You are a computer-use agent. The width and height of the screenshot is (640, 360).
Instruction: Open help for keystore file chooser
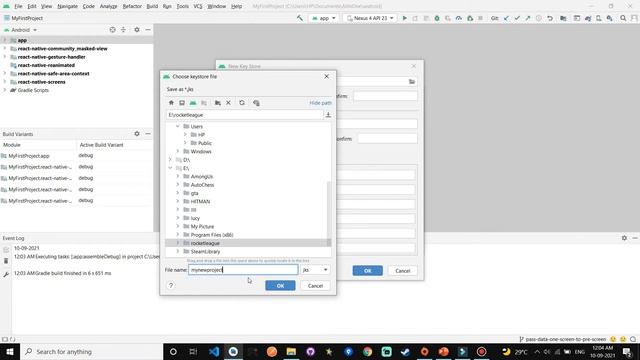pos(171,285)
